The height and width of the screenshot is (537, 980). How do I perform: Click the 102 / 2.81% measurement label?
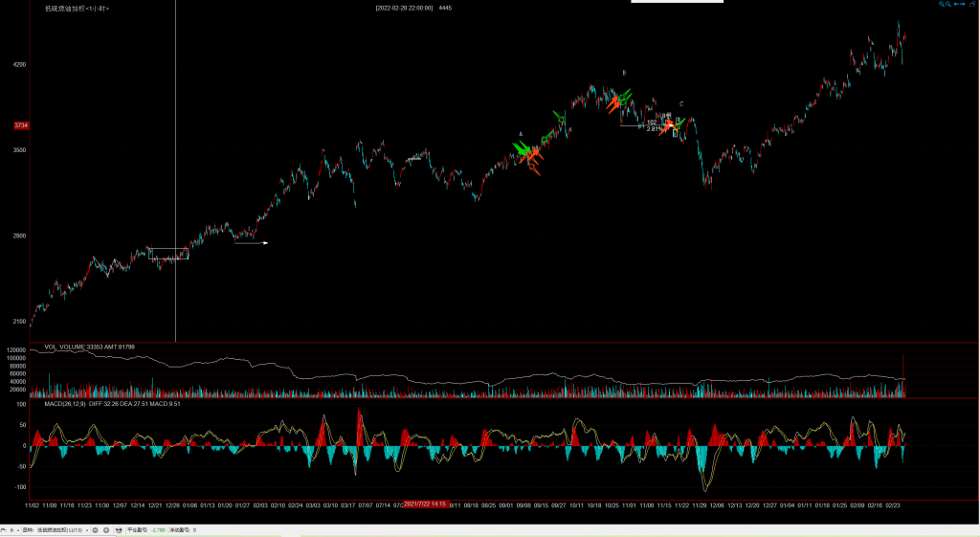point(652,125)
